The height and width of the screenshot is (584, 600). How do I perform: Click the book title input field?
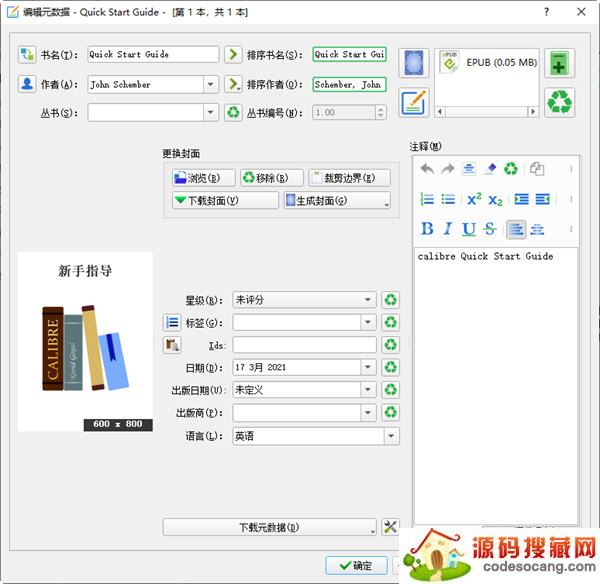[153, 54]
